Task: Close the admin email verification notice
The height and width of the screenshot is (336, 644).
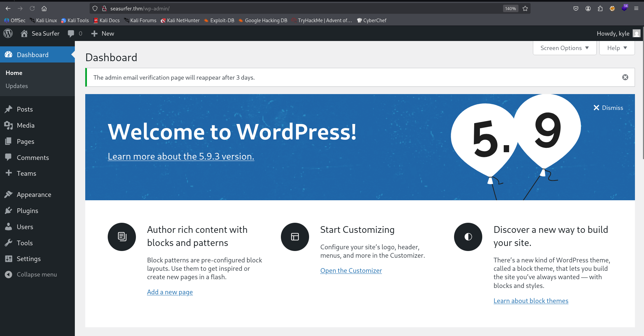Action: tap(625, 77)
